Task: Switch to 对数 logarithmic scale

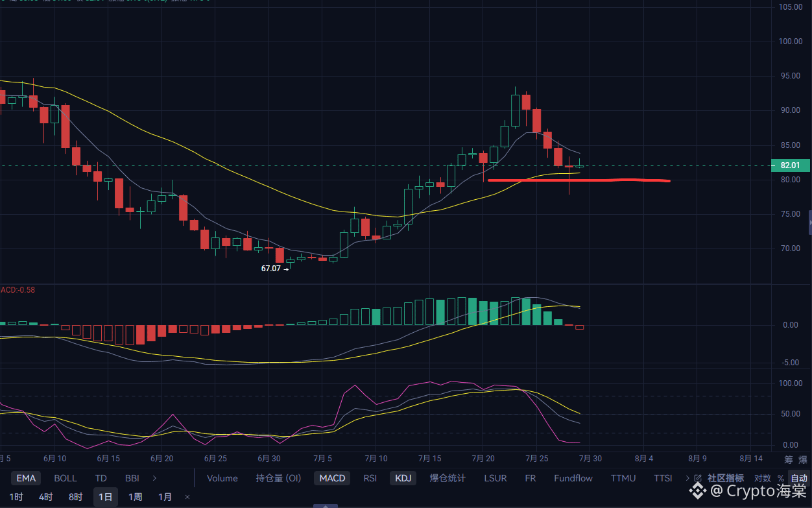Action: (x=763, y=478)
